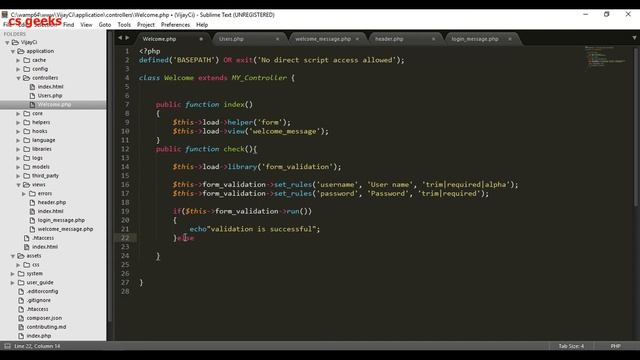Click the css folder icon
The height and width of the screenshot is (360, 640).
coord(27,265)
